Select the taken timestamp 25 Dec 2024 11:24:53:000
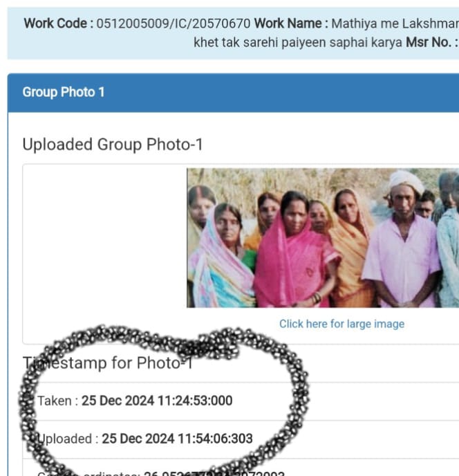This screenshot has height=476, width=459. click(157, 401)
